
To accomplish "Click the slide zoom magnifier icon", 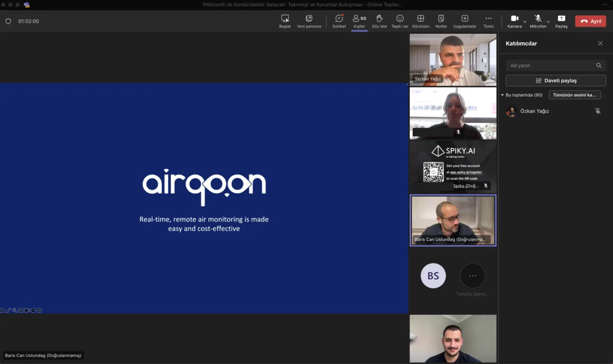I will click(x=14, y=310).
